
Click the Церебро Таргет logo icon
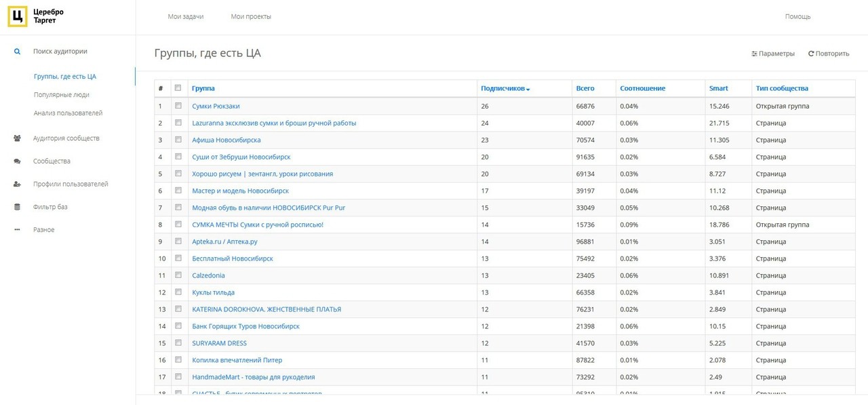[x=18, y=17]
